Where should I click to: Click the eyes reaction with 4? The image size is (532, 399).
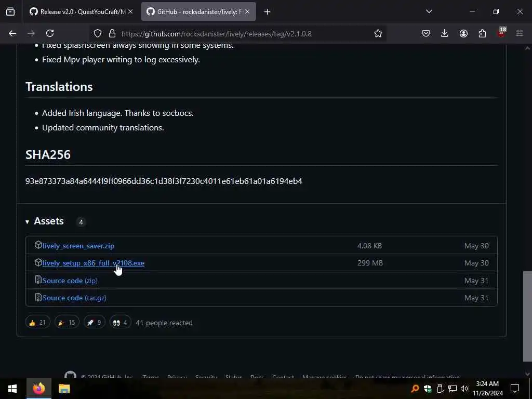coord(120,322)
